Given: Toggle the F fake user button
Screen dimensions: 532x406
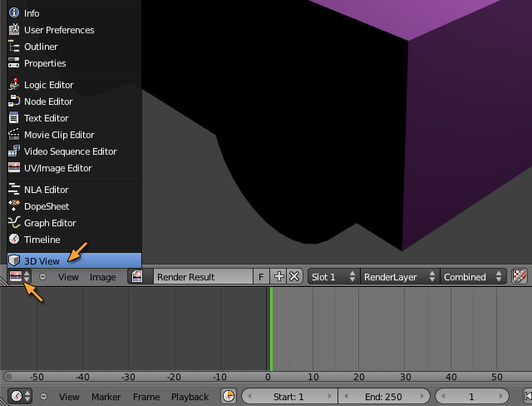Looking at the screenshot, I should (261, 277).
